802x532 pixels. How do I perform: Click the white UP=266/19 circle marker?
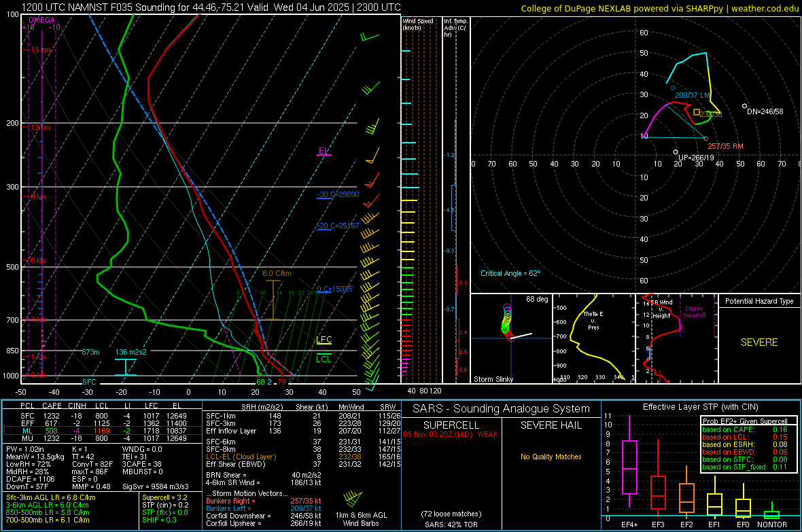click(x=676, y=152)
